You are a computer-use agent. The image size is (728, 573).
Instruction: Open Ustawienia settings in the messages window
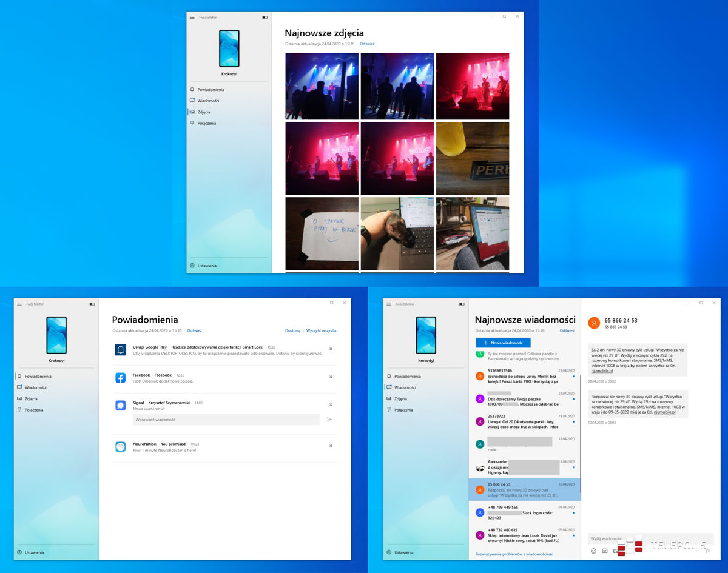tap(403, 552)
